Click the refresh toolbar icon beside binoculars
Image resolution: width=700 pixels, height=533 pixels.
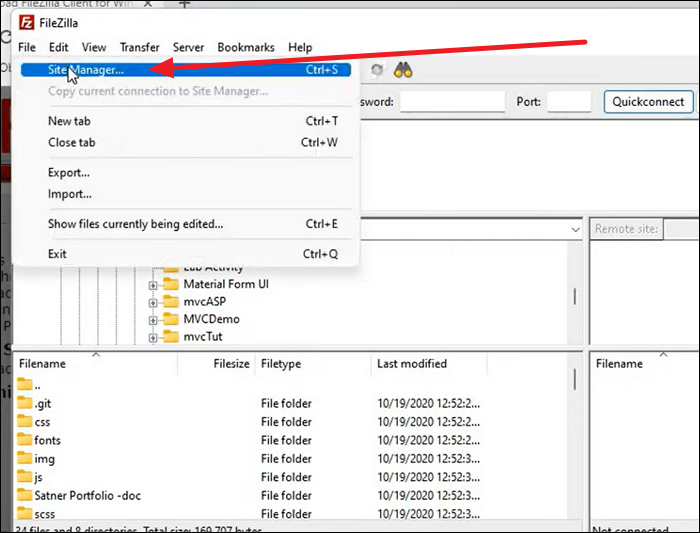click(377, 70)
